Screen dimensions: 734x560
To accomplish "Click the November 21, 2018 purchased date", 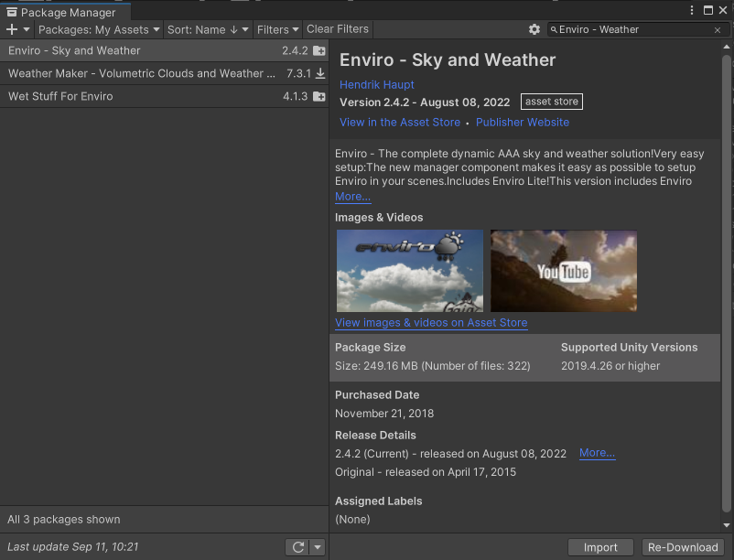I will 384,414.
